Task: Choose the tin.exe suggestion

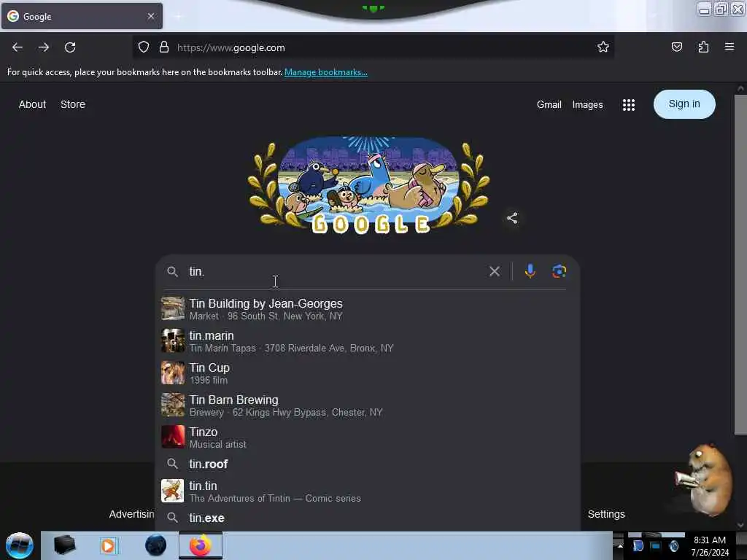Action: coord(368,518)
